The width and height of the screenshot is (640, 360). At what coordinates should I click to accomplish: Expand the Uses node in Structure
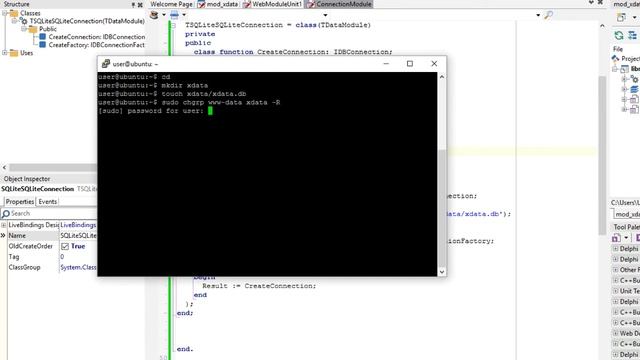point(5,53)
